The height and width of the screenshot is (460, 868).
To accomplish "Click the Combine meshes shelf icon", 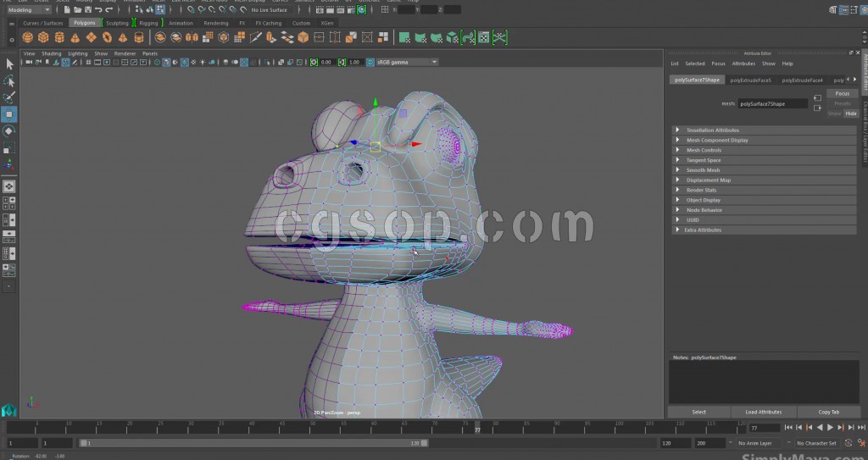I will [x=160, y=37].
